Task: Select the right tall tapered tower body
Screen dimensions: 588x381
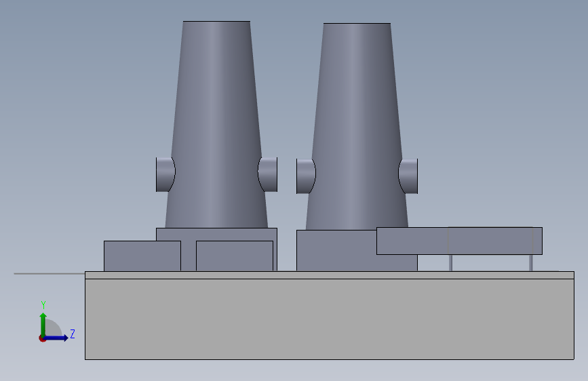Action: [357, 126]
